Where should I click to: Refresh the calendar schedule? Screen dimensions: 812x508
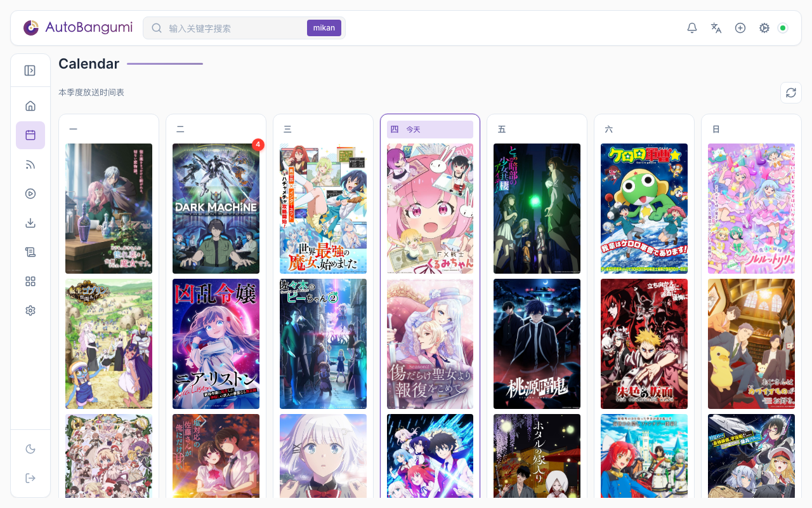pos(791,93)
